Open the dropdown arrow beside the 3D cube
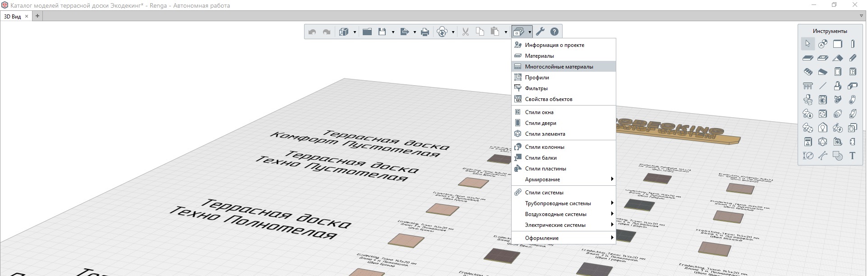 coord(355,32)
